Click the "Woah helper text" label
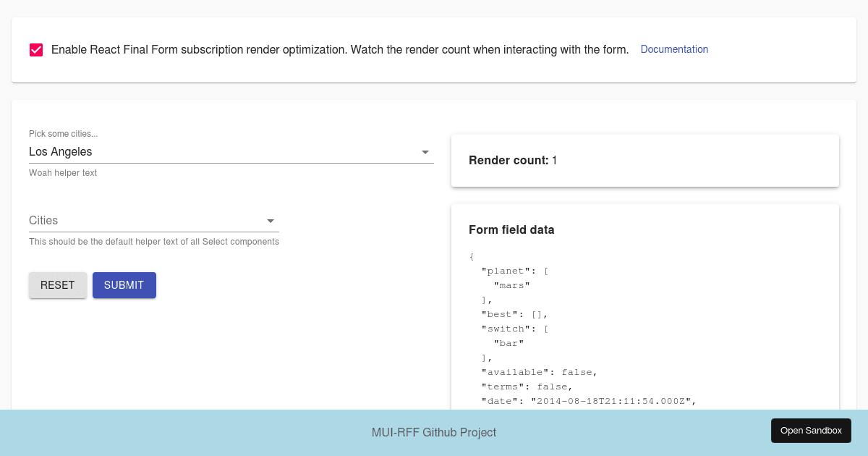Image resolution: width=868 pixels, height=456 pixels. [x=63, y=173]
